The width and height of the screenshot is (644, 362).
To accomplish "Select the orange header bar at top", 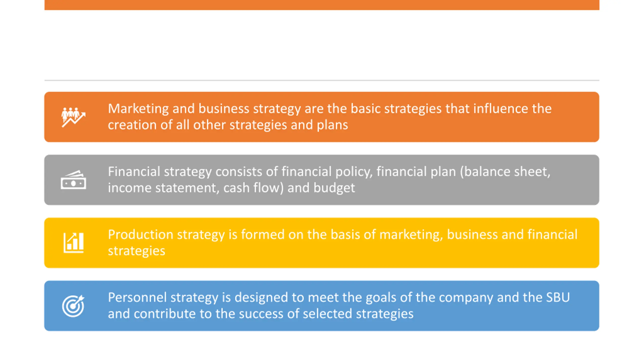I will coord(322,5).
